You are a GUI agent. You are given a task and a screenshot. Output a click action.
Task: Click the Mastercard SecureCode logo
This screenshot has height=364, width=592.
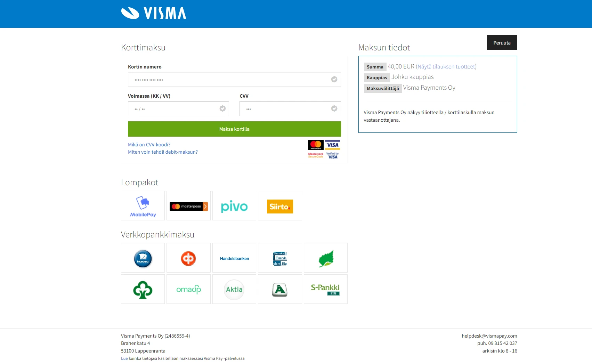tap(316, 155)
